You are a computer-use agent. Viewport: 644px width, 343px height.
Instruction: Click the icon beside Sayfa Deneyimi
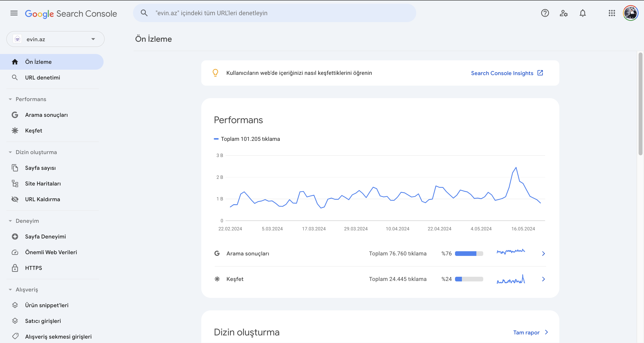pos(15,237)
